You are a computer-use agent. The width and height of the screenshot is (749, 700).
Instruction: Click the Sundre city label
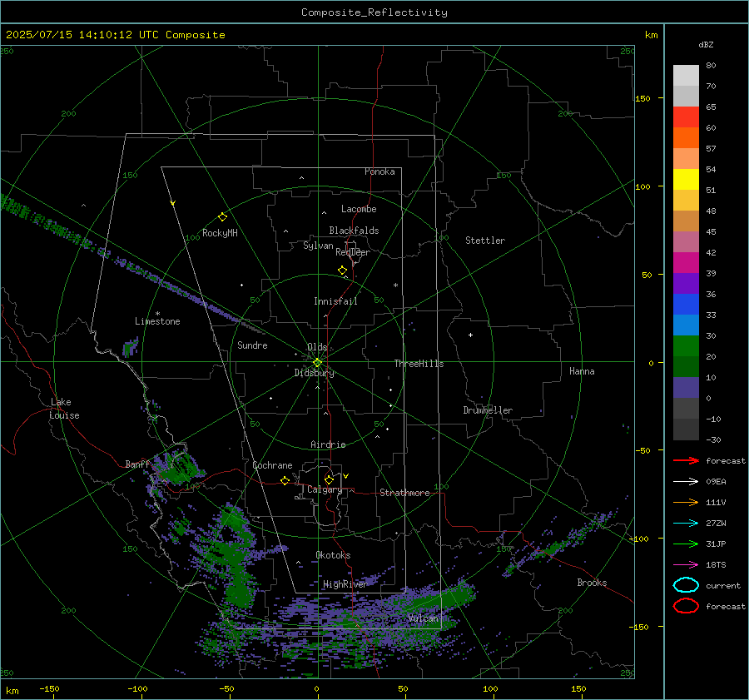pos(252,345)
